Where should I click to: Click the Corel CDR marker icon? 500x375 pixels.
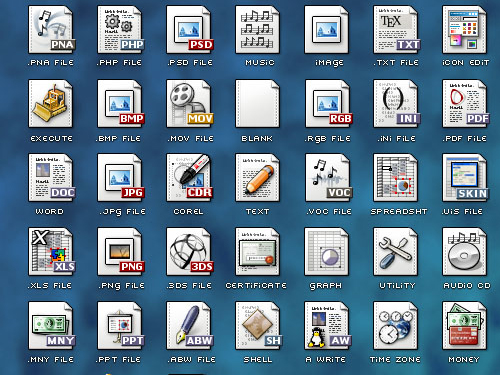click(190, 177)
